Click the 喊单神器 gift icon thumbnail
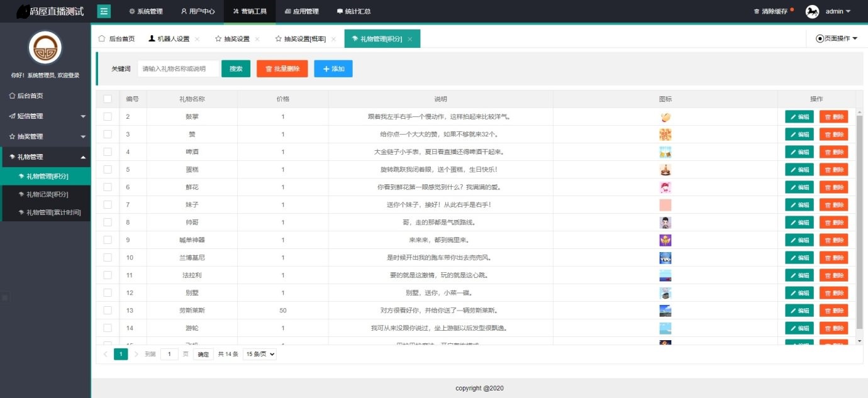Viewport: 868px width, 398px height. point(665,240)
